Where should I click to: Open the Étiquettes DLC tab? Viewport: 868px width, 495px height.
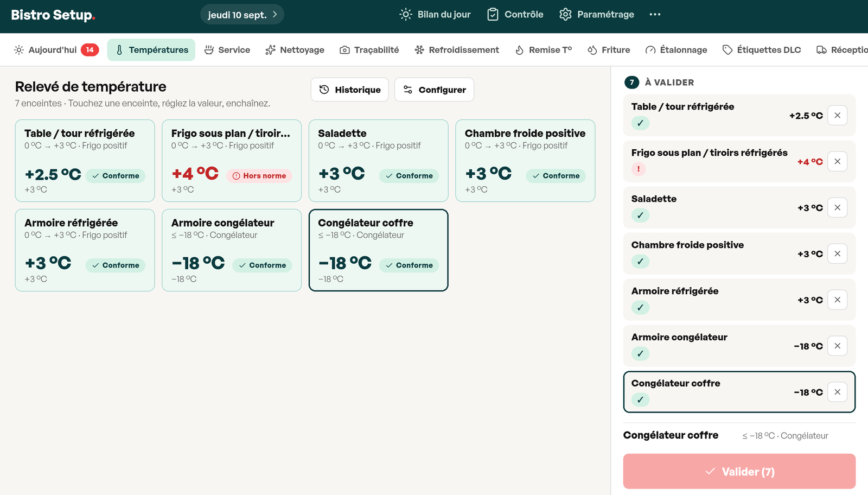coord(762,50)
